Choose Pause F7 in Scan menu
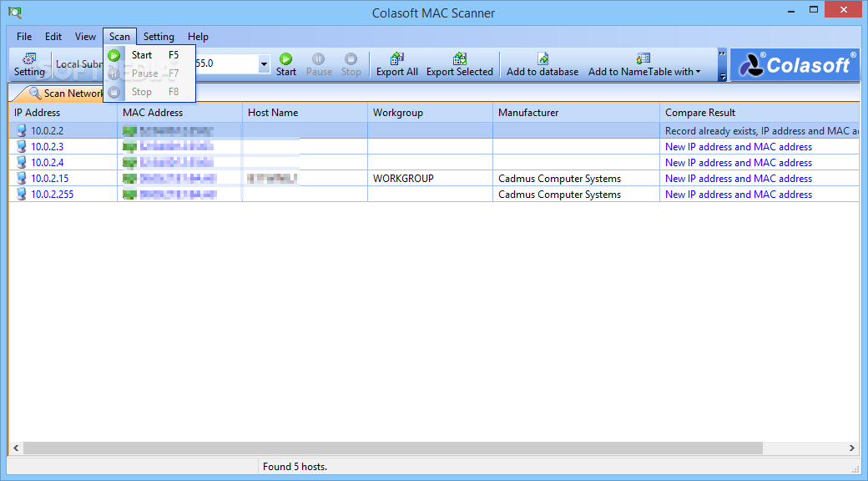This screenshot has height=481, width=868. (x=149, y=73)
